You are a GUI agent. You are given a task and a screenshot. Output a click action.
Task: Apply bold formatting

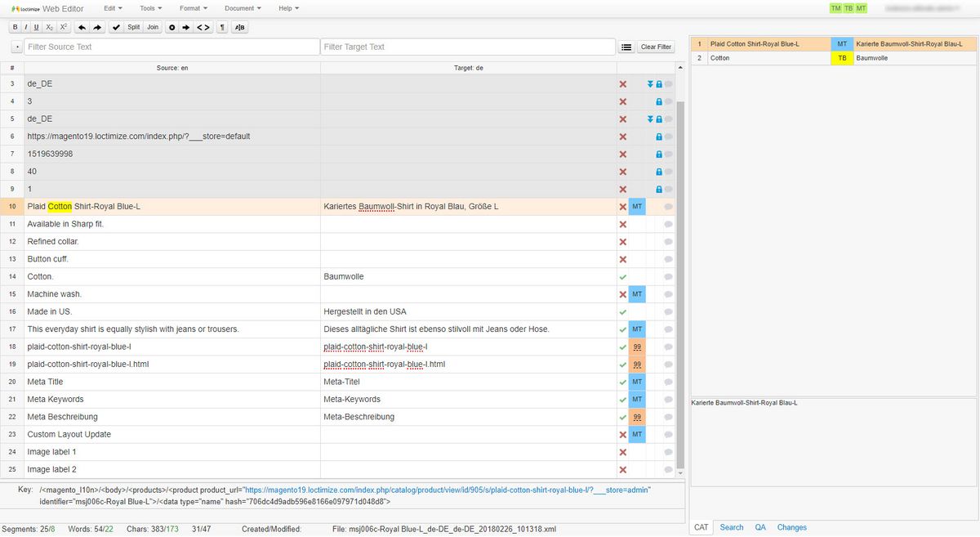coord(15,27)
